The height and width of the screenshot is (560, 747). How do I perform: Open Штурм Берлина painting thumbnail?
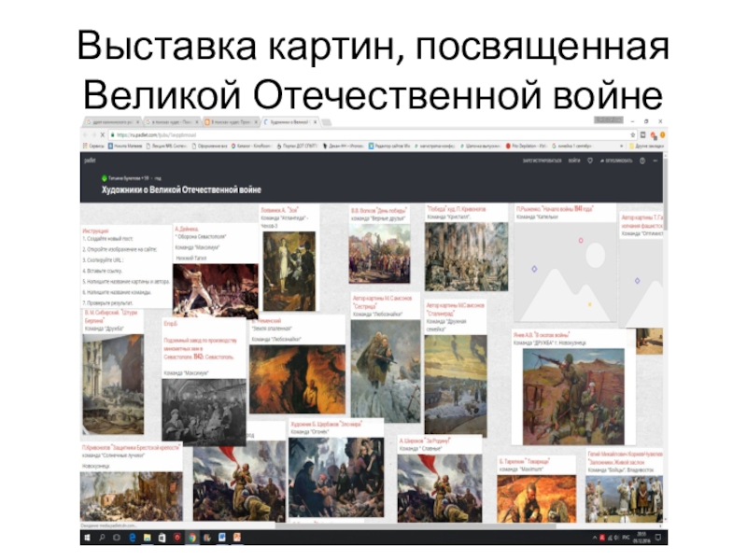click(x=113, y=384)
